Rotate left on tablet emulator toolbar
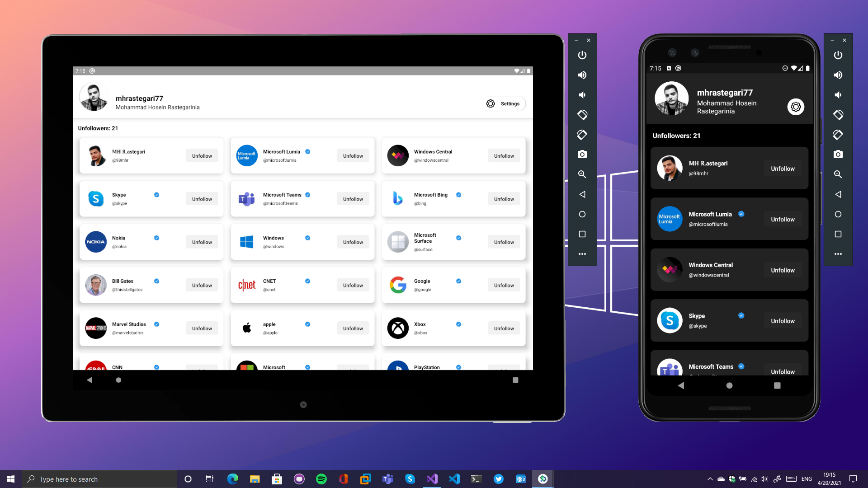 tap(582, 115)
